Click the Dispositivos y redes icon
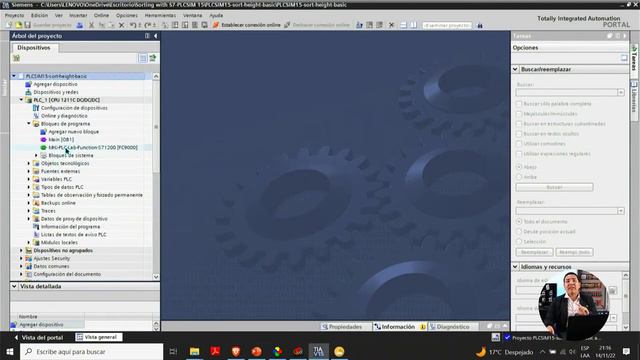The width and height of the screenshot is (640, 360). pyautogui.click(x=28, y=92)
